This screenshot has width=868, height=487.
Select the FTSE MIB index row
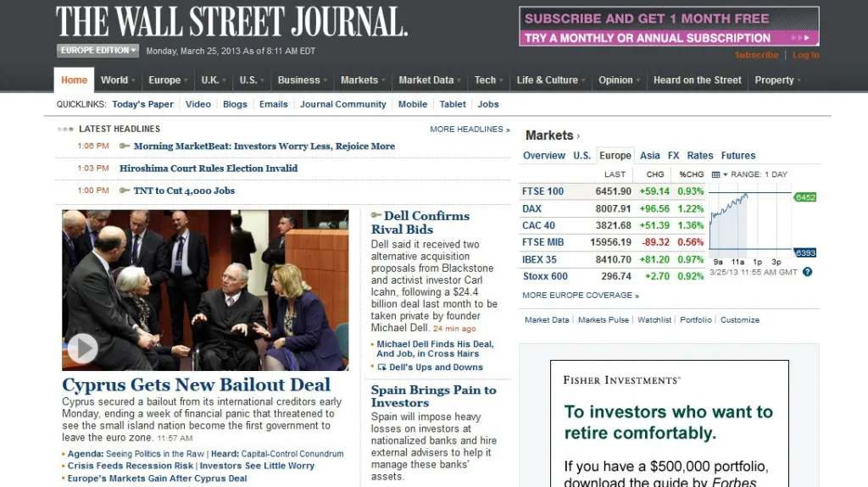tap(612, 242)
